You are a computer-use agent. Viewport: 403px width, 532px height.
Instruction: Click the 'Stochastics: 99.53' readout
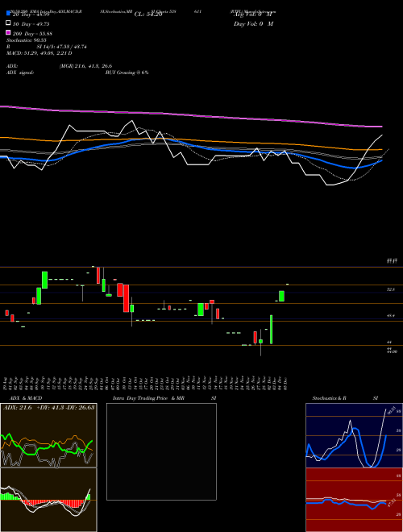tap(26, 40)
